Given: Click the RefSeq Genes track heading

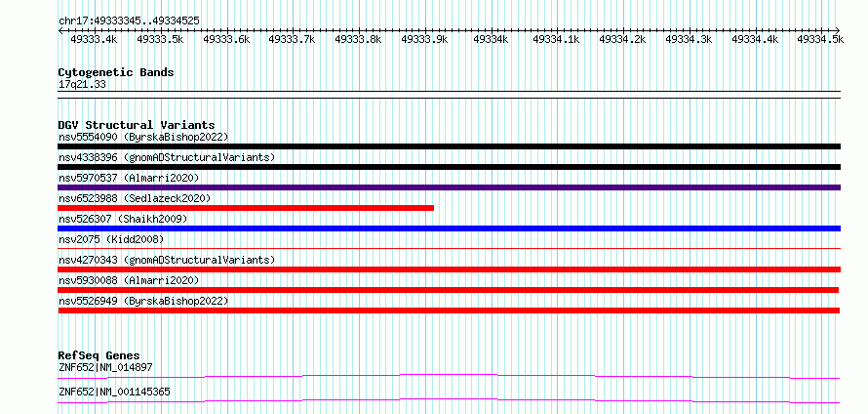Looking at the screenshot, I should (99, 355).
